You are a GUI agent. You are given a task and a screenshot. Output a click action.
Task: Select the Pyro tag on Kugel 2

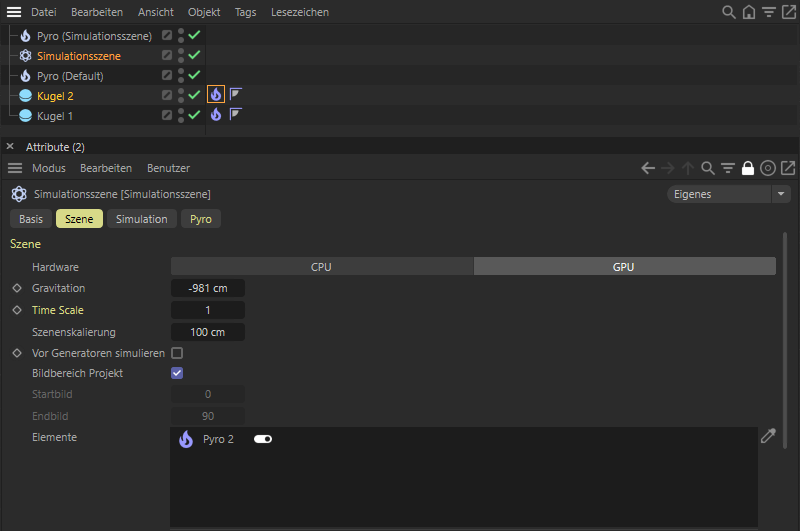(216, 94)
